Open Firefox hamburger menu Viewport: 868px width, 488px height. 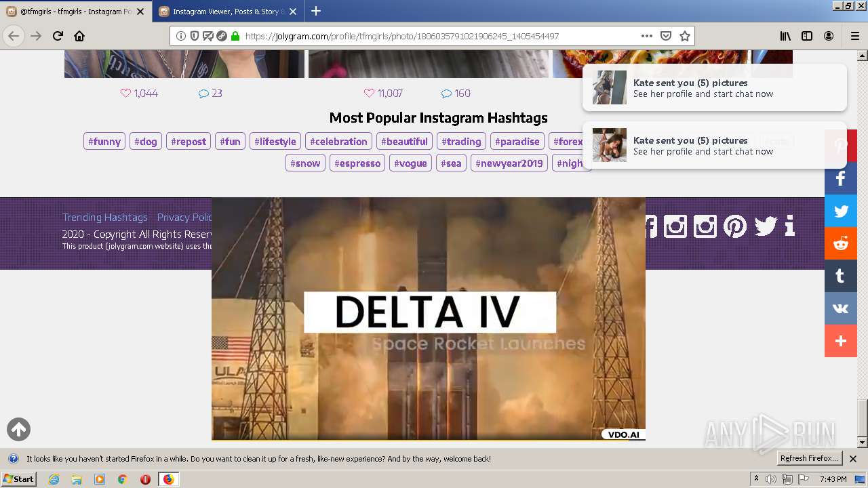[x=854, y=36]
